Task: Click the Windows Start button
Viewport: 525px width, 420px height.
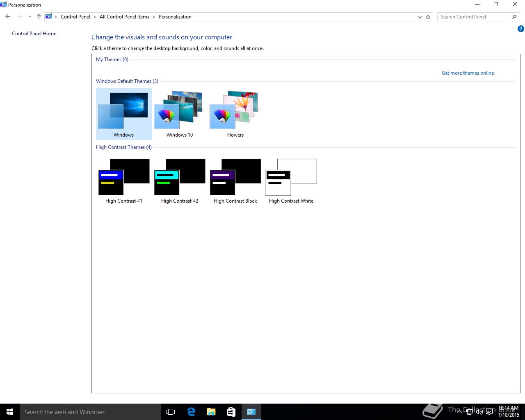Action: tap(10, 412)
